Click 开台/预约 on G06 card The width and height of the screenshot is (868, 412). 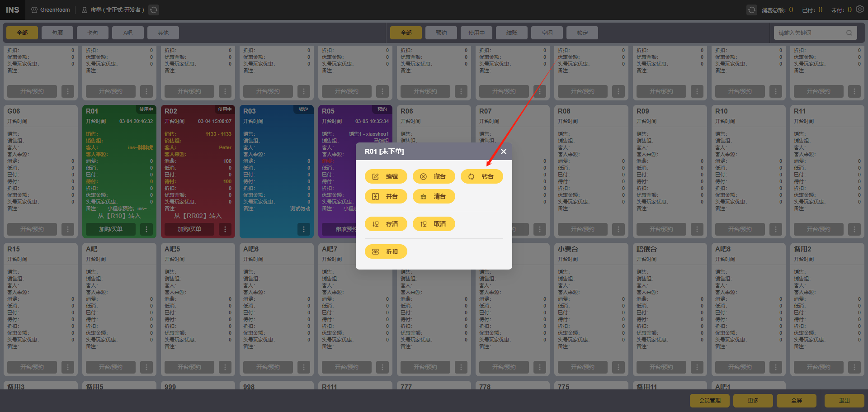click(32, 229)
